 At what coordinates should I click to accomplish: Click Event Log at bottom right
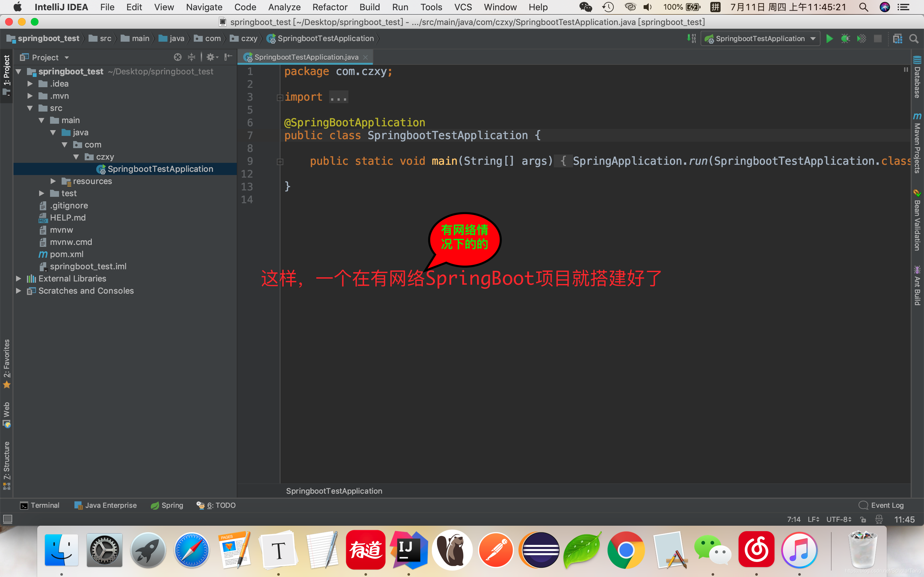click(x=882, y=505)
